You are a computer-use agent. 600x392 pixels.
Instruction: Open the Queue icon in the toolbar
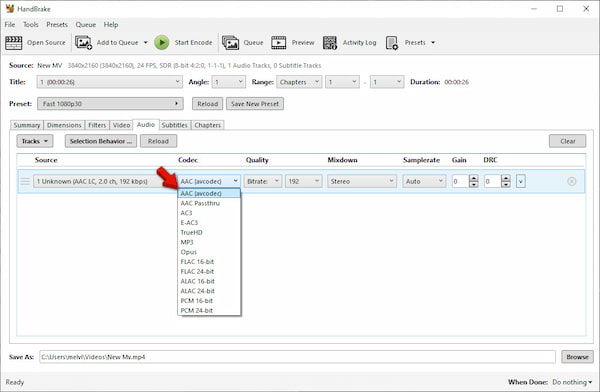pos(230,42)
